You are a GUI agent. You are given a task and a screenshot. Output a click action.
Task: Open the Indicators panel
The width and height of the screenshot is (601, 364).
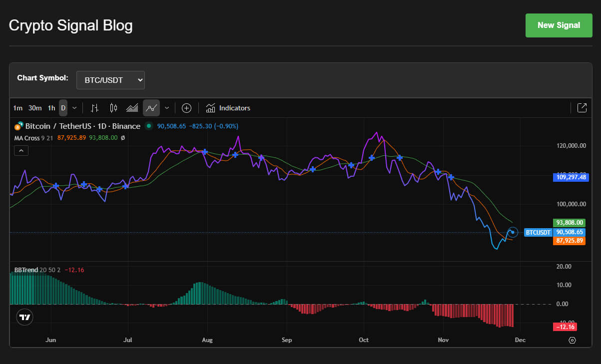tap(228, 108)
